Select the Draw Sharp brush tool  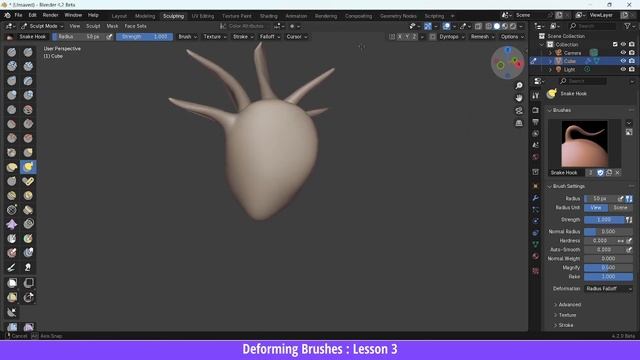[x=28, y=52]
